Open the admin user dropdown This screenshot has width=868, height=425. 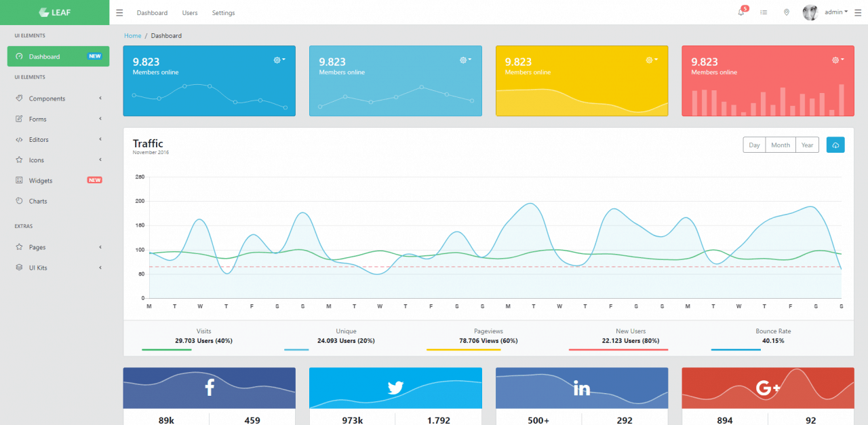835,12
